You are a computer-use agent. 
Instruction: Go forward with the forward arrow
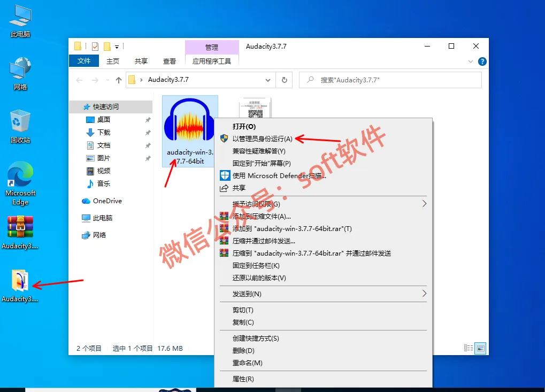(x=95, y=80)
